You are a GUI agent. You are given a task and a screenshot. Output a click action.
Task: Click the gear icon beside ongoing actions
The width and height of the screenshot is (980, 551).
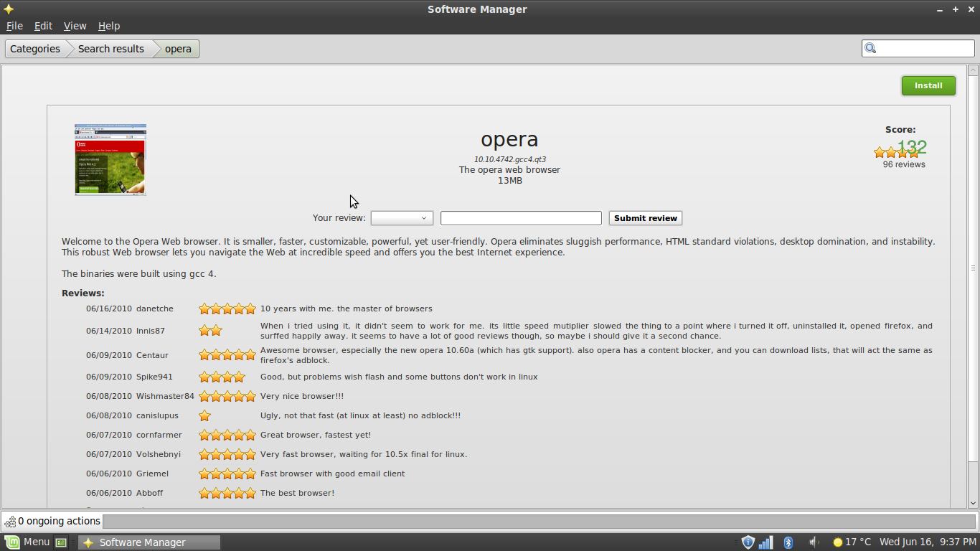(10, 522)
